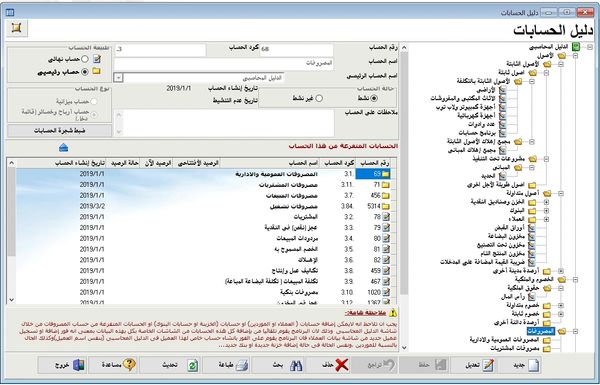Select the تكاليف عمل وإنتاج row in the table
This screenshot has width=600, height=385.
tap(203, 271)
